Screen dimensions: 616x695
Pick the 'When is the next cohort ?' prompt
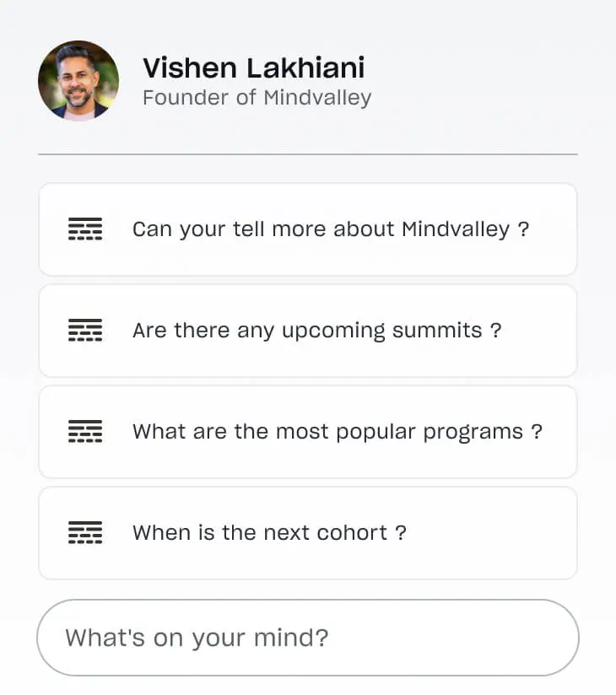click(x=269, y=533)
